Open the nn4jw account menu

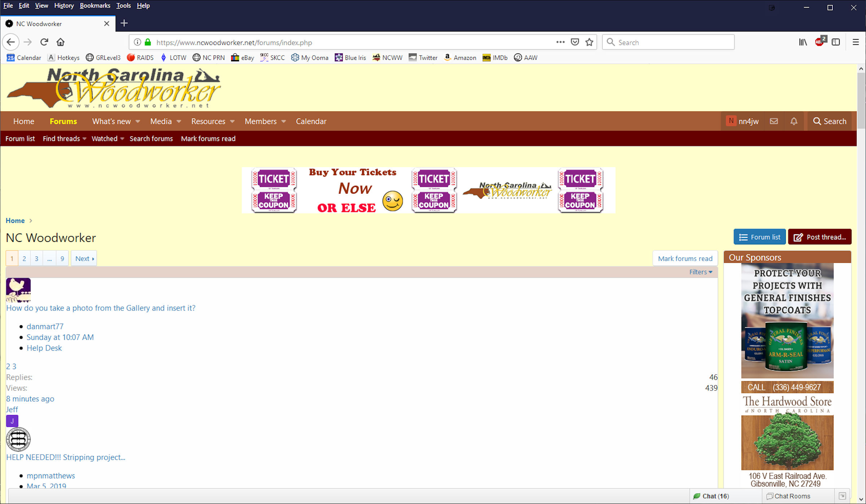point(743,121)
